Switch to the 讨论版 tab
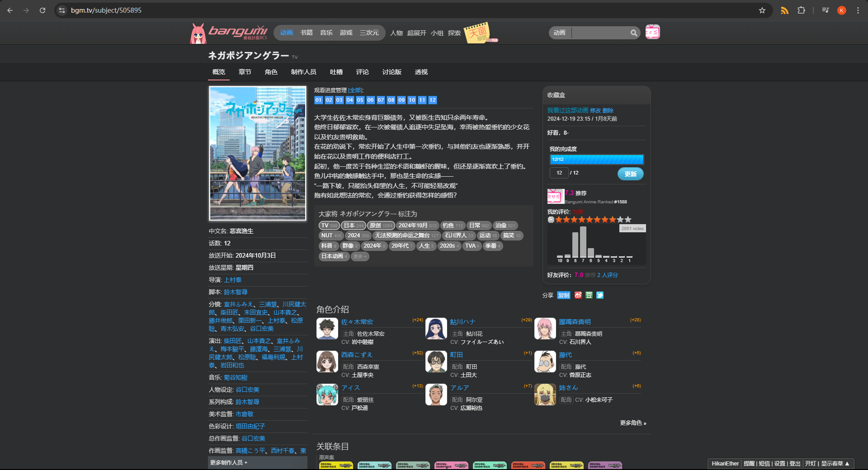 tap(392, 72)
